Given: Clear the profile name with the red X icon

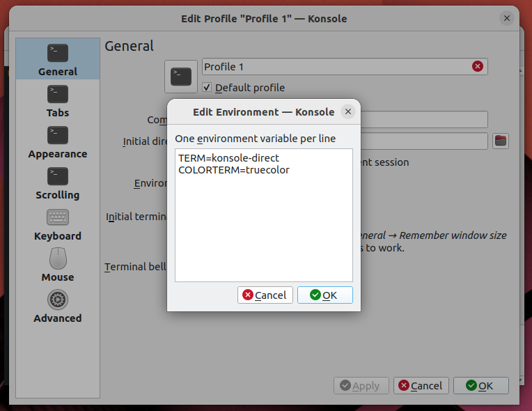Looking at the screenshot, I should click(x=477, y=66).
